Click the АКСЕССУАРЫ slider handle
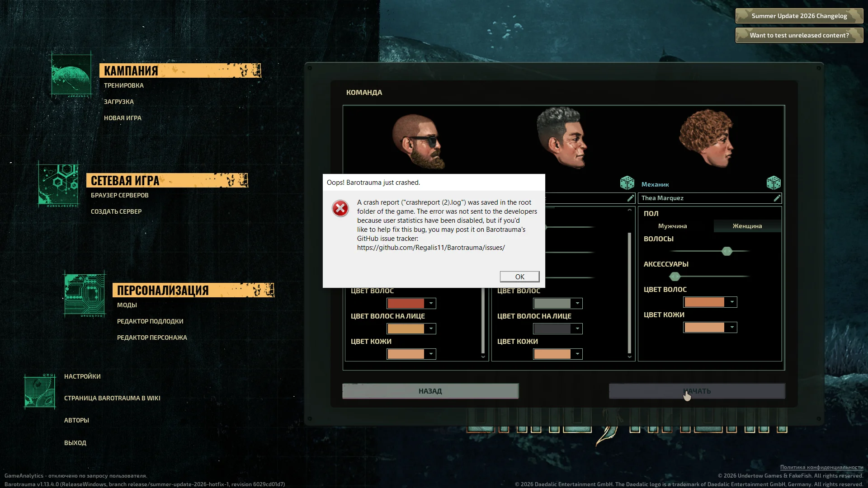 pos(675,277)
